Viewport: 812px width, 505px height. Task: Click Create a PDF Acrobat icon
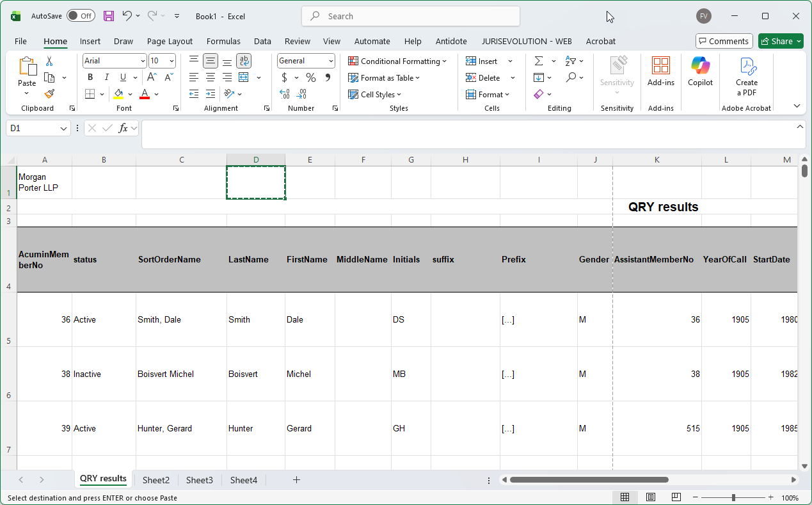[747, 77]
